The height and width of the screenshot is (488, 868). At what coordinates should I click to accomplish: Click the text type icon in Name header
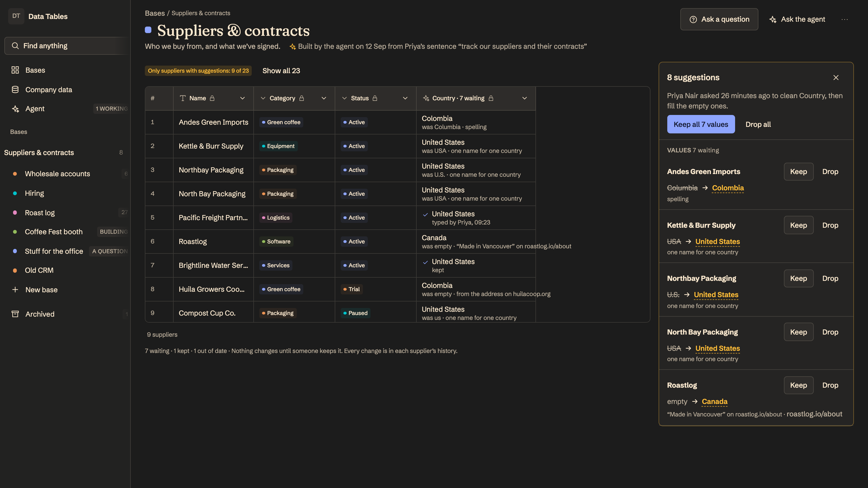click(183, 98)
